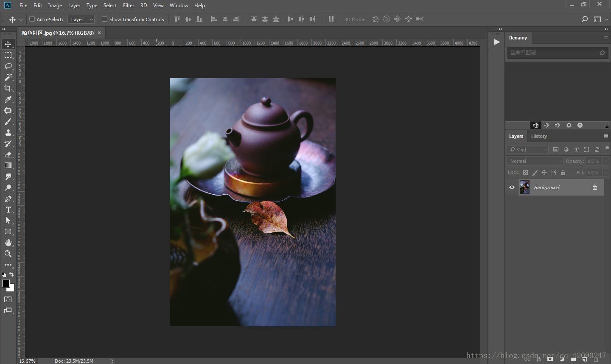Open the Filter menu
Viewport: 611px width, 364px height.
(129, 6)
